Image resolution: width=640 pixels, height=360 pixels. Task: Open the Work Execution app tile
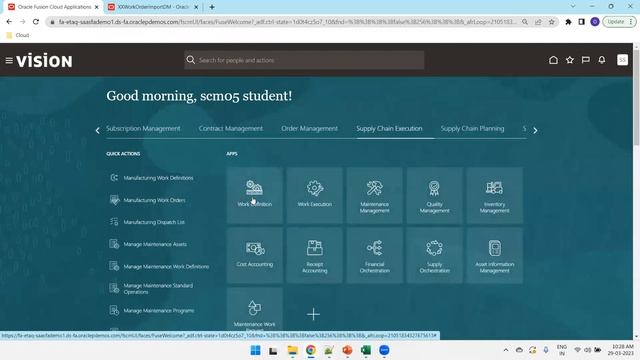pyautogui.click(x=314, y=195)
